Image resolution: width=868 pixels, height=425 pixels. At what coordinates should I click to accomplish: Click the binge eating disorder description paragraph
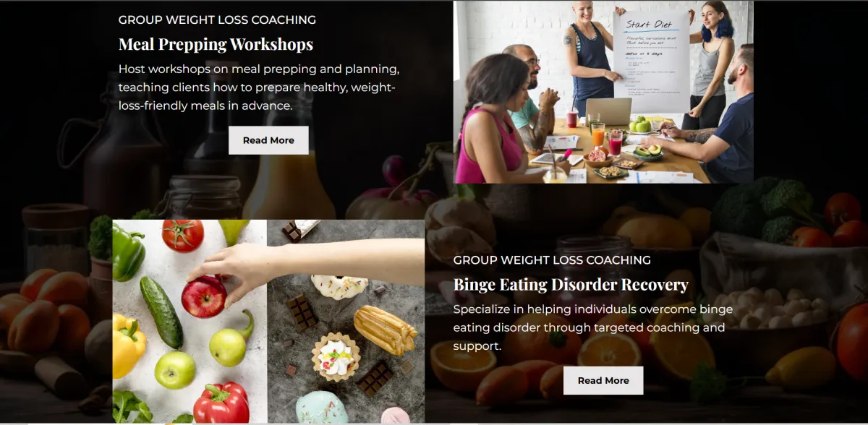(x=589, y=327)
